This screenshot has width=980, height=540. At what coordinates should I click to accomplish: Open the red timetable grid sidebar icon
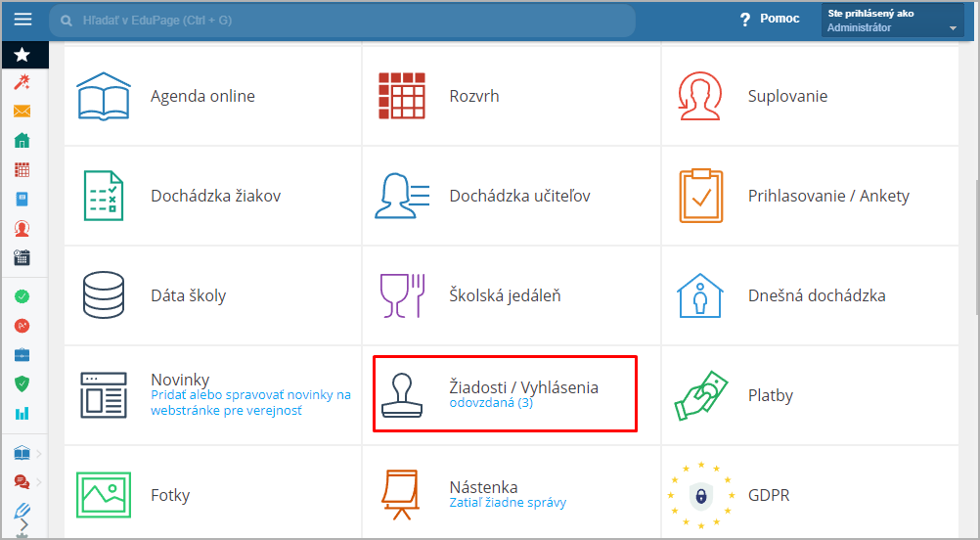click(x=22, y=169)
